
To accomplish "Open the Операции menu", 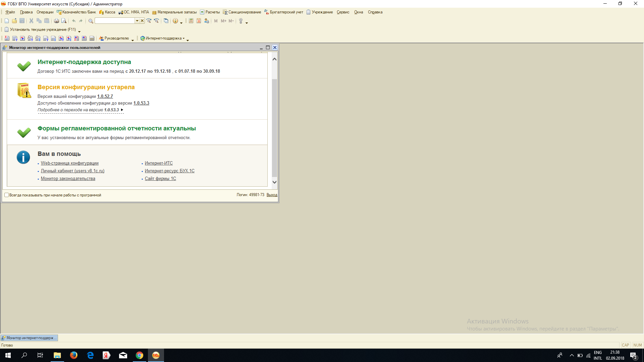I will point(45,12).
